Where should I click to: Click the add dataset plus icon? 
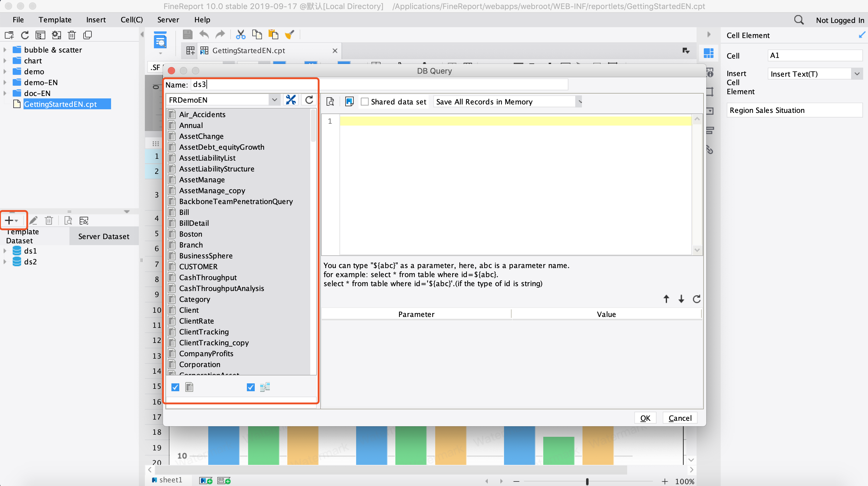[x=9, y=221]
